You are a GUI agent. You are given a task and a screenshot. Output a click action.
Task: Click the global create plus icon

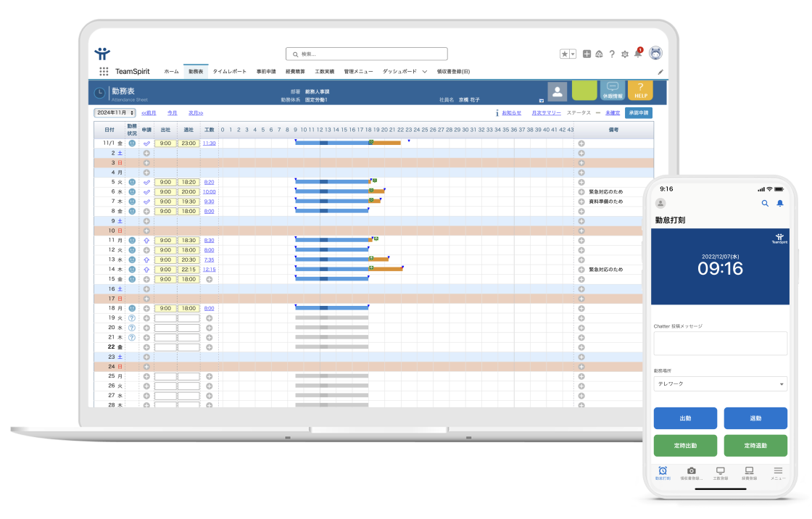tap(587, 54)
